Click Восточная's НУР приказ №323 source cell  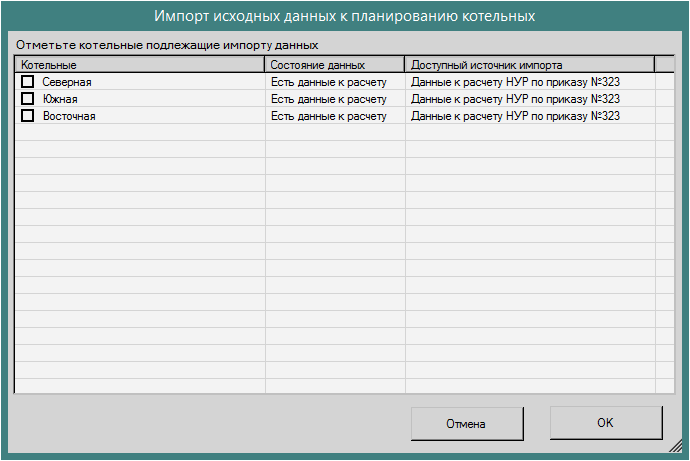click(x=515, y=116)
